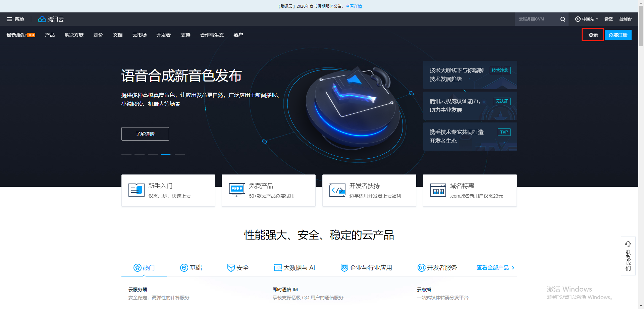
Task: Select the 安全 product tab
Action: [x=238, y=267]
